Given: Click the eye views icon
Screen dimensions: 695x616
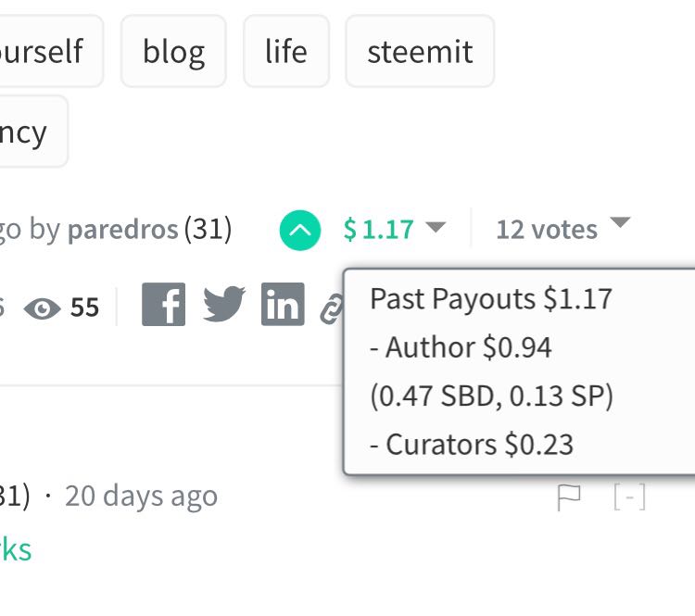Looking at the screenshot, I should [41, 308].
